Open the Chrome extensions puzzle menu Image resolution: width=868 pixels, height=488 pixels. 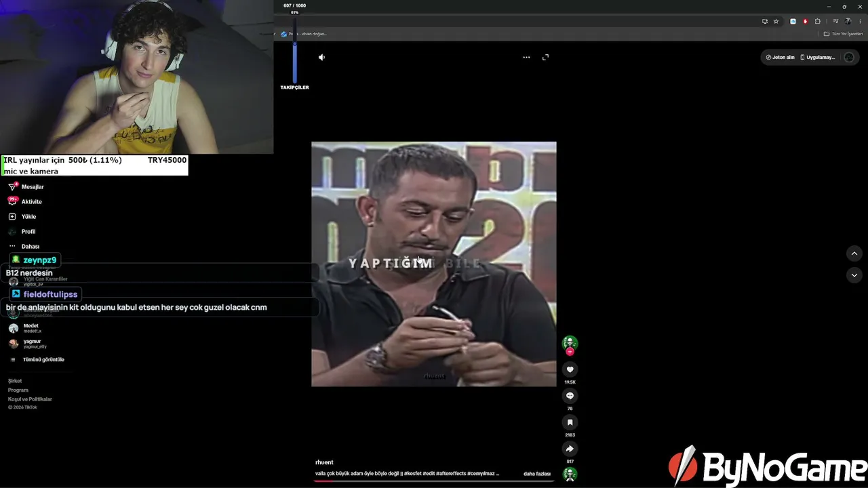pos(818,21)
